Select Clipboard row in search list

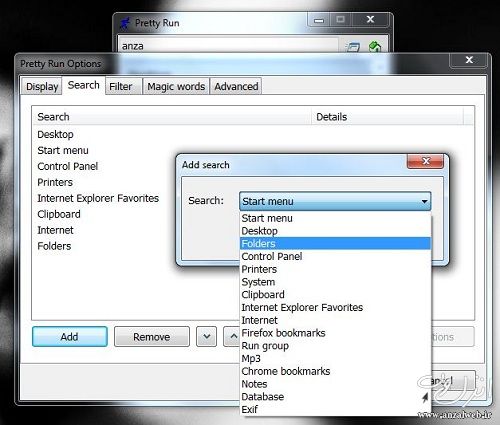click(x=59, y=214)
